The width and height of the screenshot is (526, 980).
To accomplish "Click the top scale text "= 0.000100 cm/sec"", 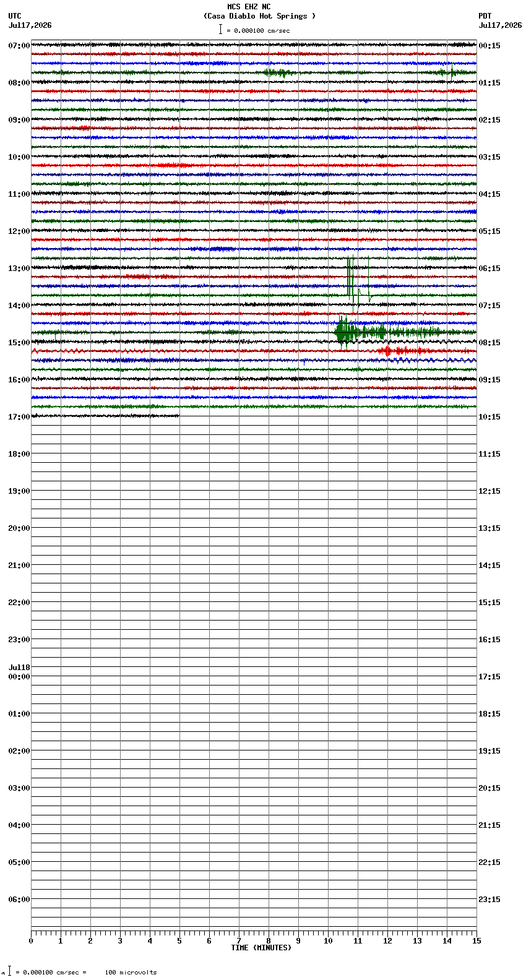I will 258,30.
